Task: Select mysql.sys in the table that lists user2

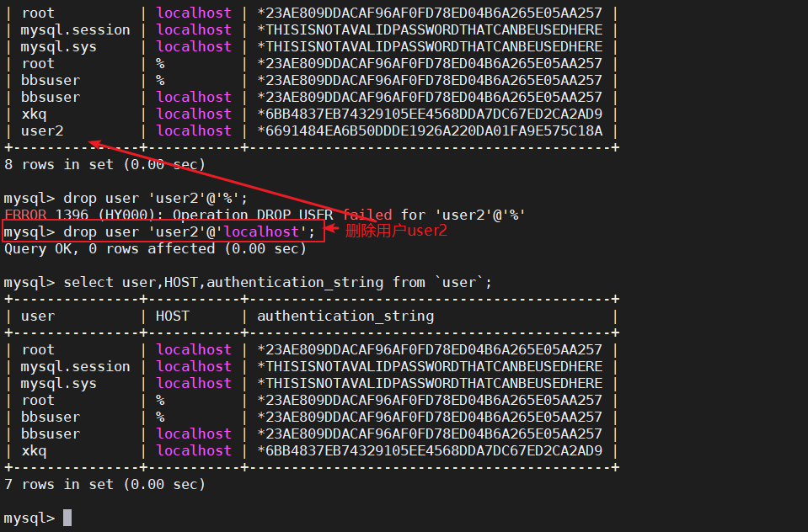Action: point(58,47)
